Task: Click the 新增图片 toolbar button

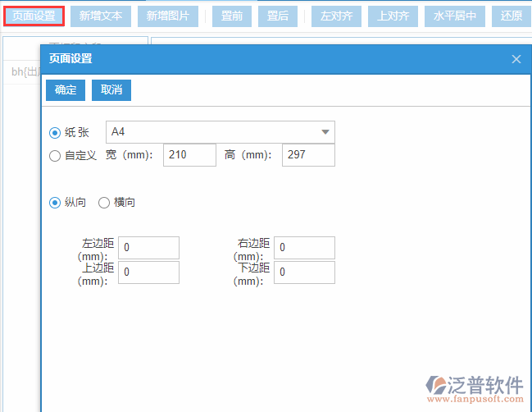Action: 168,16
